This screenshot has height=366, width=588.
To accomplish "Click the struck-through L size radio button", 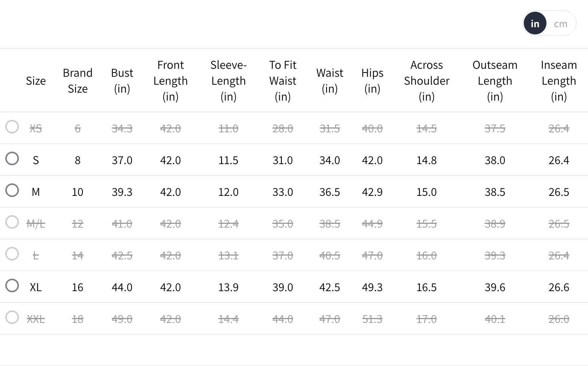I will pyautogui.click(x=12, y=254).
